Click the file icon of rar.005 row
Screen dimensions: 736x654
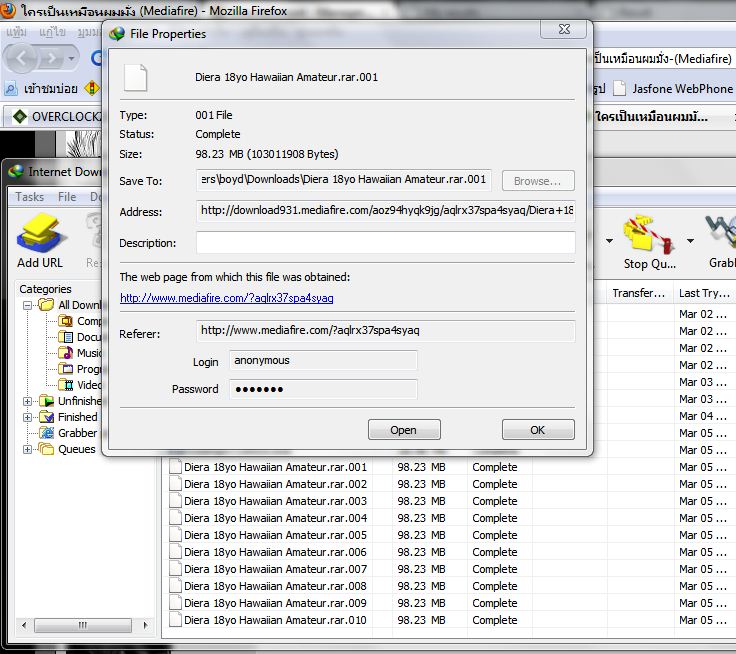[x=176, y=535]
